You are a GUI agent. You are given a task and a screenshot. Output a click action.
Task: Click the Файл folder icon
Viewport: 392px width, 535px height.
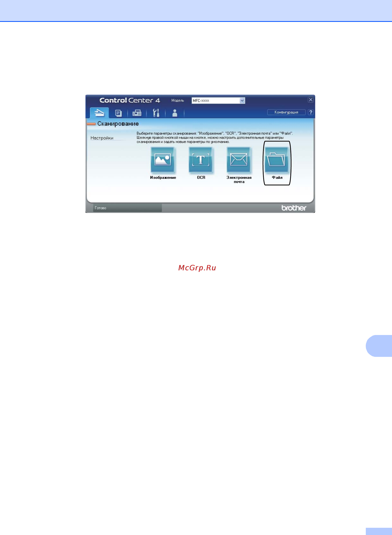(x=277, y=159)
